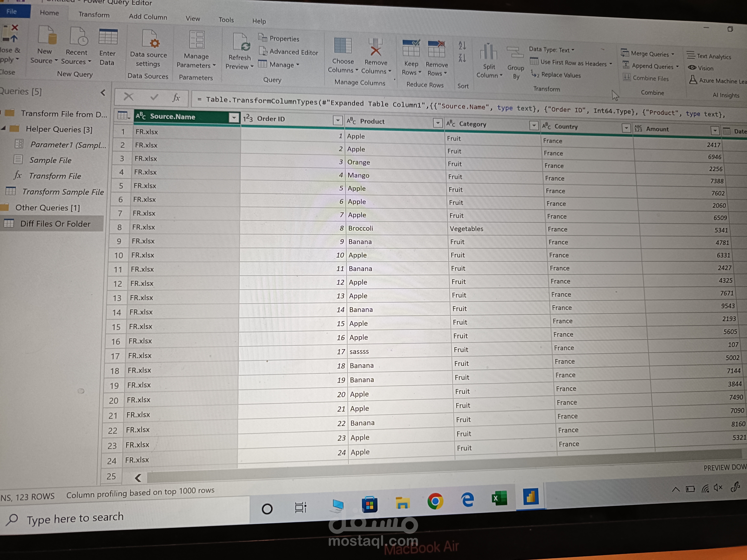Click Use First Row as Headers

[571, 63]
